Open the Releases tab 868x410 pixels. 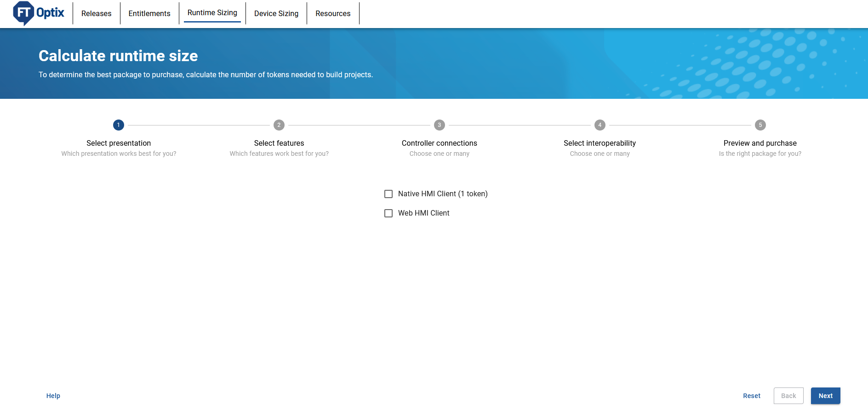point(96,13)
